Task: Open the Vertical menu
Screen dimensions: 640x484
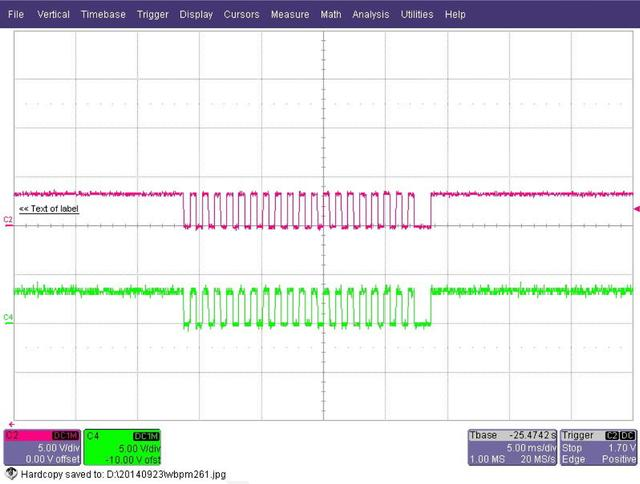Action: (x=53, y=15)
